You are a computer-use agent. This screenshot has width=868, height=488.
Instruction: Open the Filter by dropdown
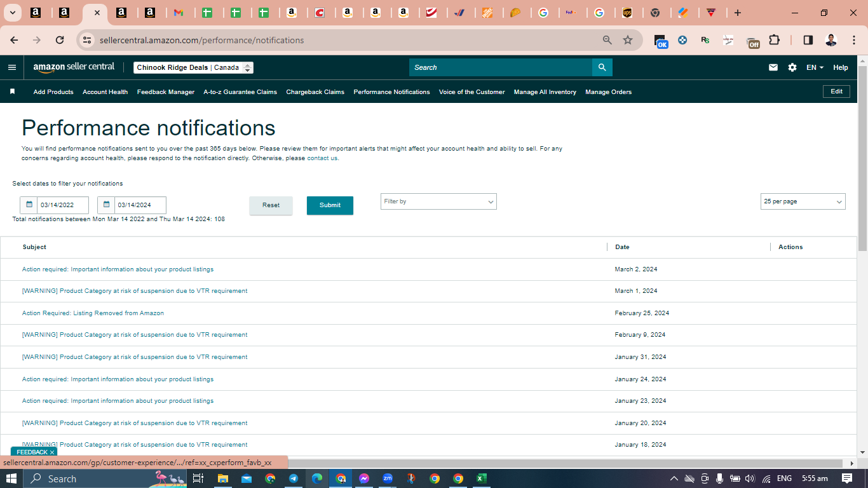pyautogui.click(x=438, y=201)
